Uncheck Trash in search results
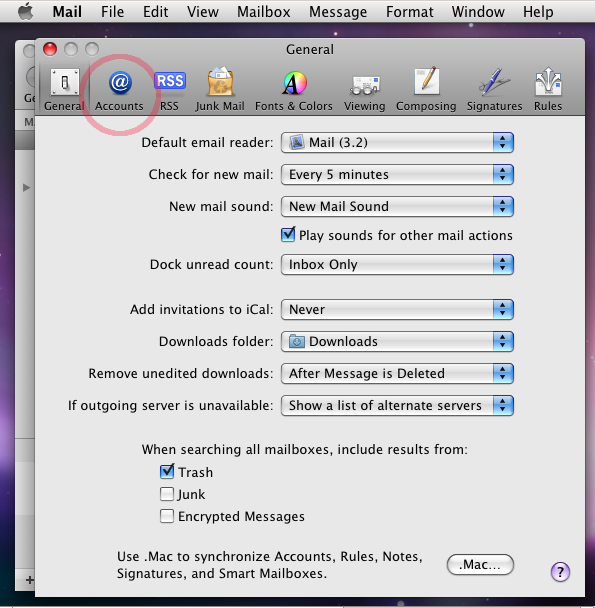The height and width of the screenshot is (608, 595). (167, 472)
